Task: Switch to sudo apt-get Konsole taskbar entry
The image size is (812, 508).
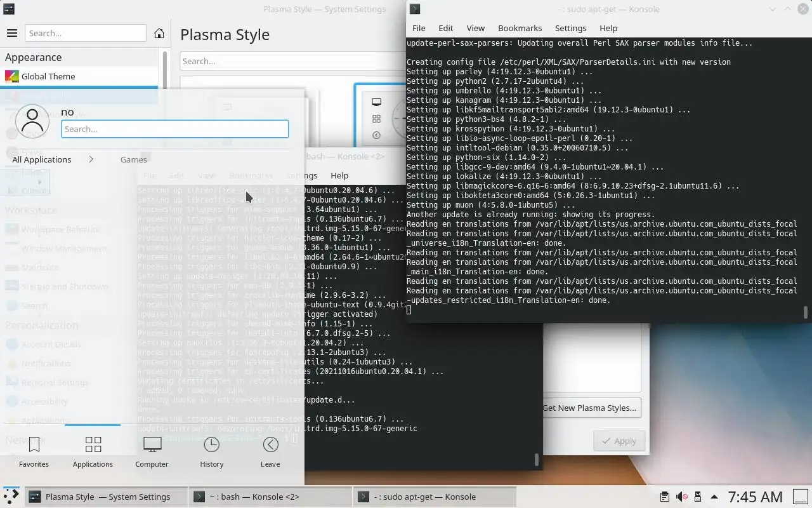Action: pos(435,497)
